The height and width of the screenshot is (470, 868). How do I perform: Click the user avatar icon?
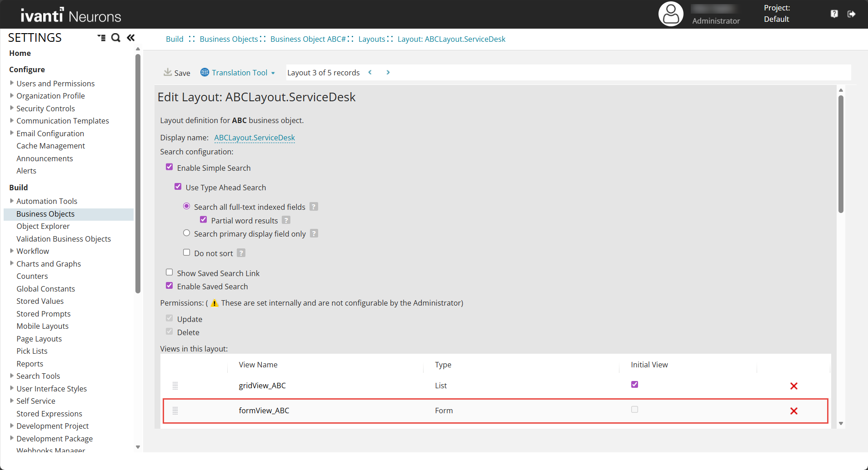pyautogui.click(x=671, y=14)
